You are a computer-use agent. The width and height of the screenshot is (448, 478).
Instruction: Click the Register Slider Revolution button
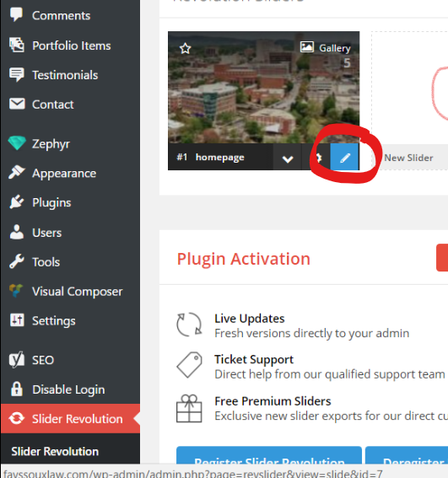(269, 456)
